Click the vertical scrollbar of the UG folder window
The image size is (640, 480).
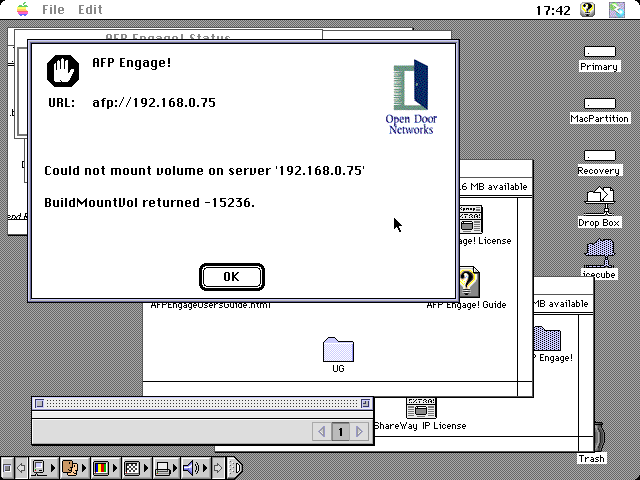(525, 289)
